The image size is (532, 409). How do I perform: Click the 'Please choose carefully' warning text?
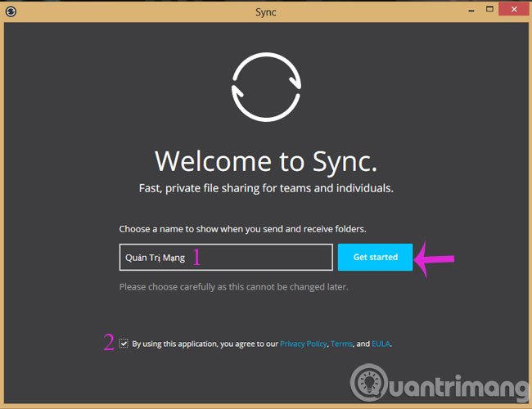coord(234,287)
